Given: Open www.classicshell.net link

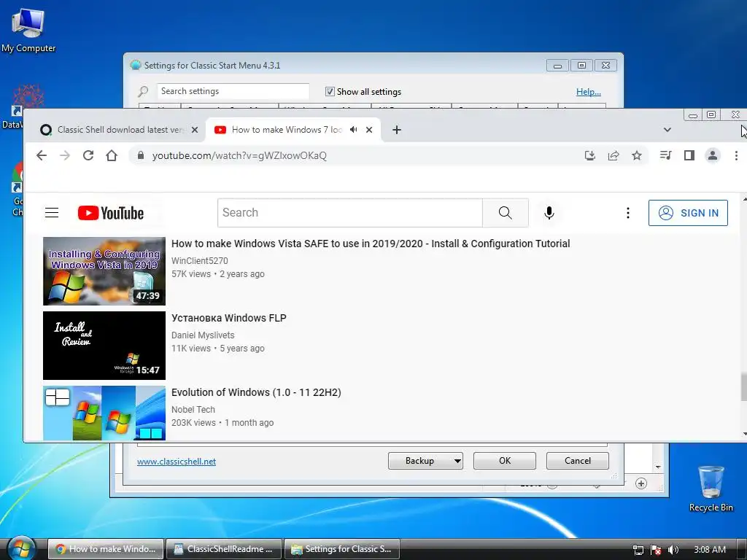Looking at the screenshot, I should (x=177, y=462).
